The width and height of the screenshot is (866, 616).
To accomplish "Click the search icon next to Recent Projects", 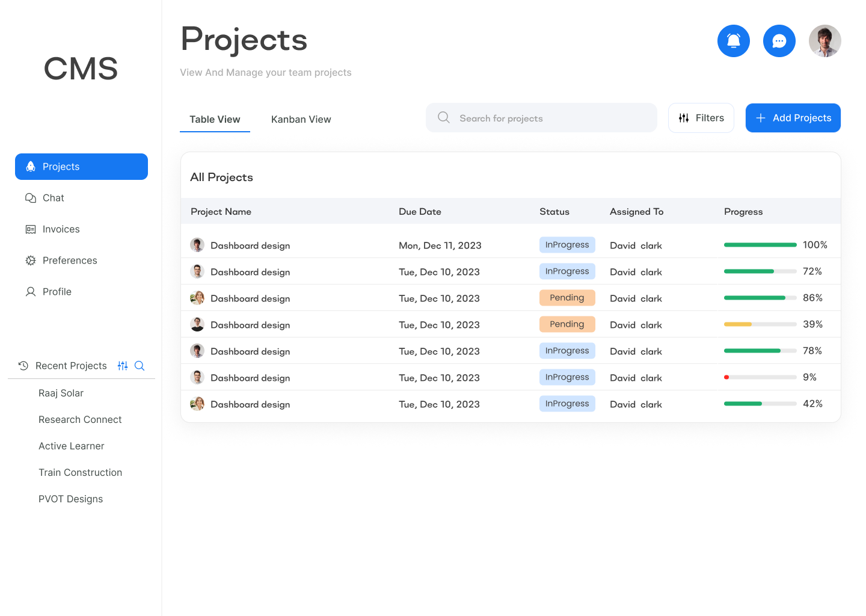I will click(x=140, y=365).
